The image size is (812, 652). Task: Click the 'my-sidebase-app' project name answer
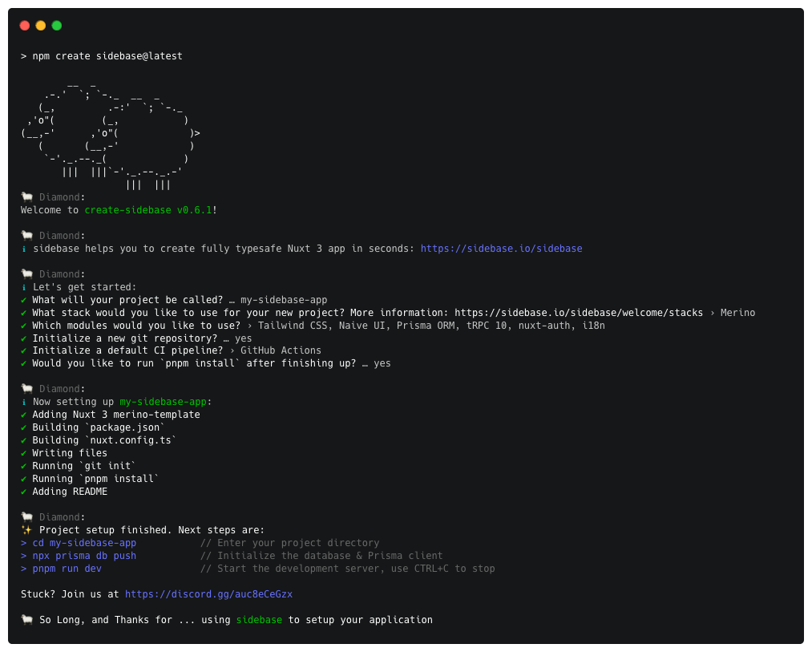[284, 300]
